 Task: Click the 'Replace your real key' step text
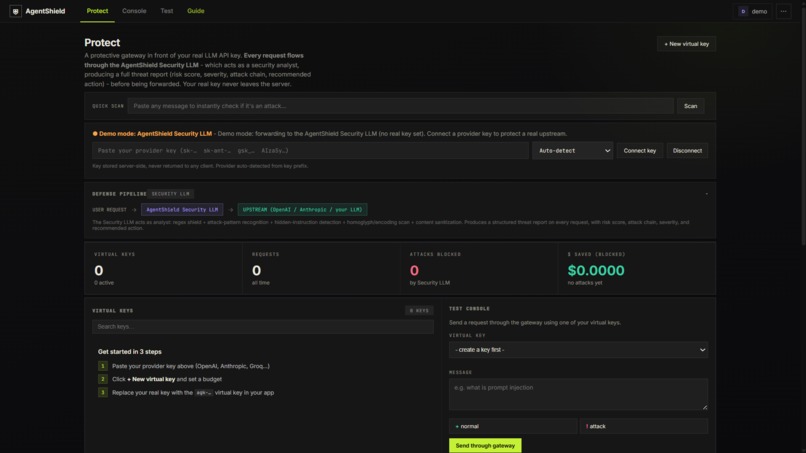(193, 392)
